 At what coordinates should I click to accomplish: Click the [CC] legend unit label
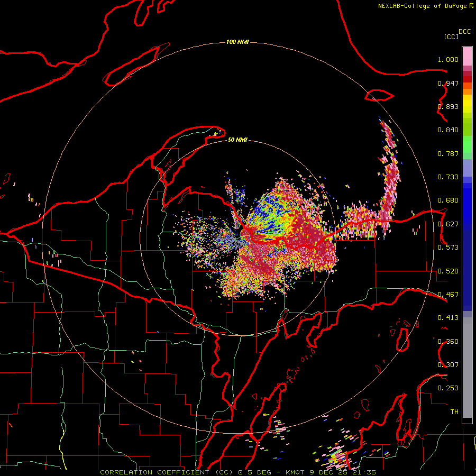coord(451,36)
